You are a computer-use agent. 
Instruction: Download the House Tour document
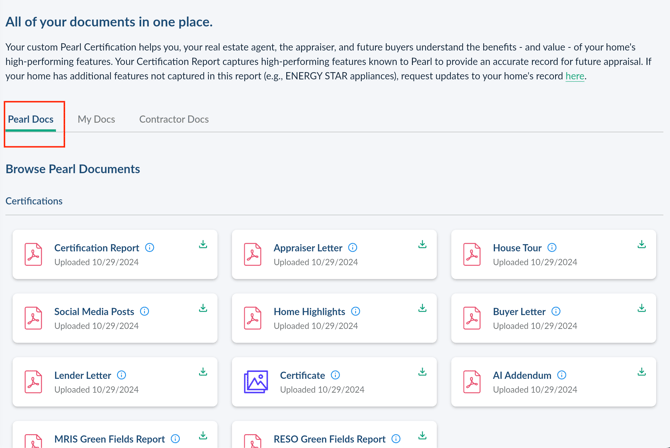[642, 245]
